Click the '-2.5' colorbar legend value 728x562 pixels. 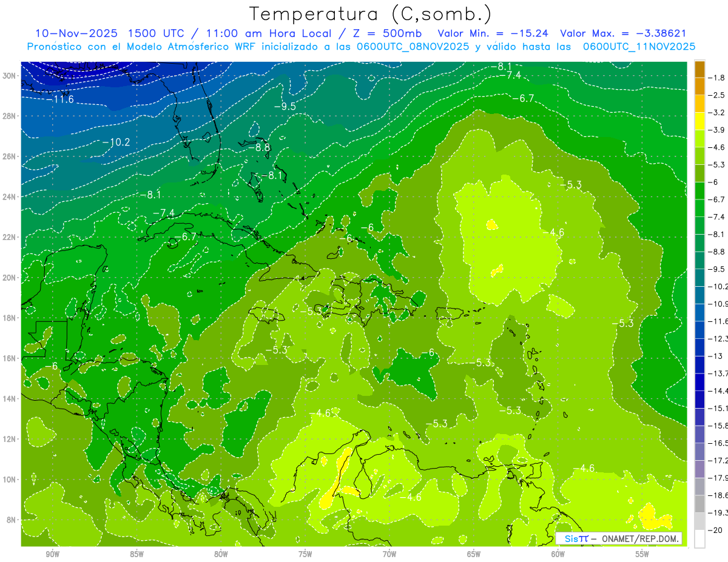click(717, 95)
